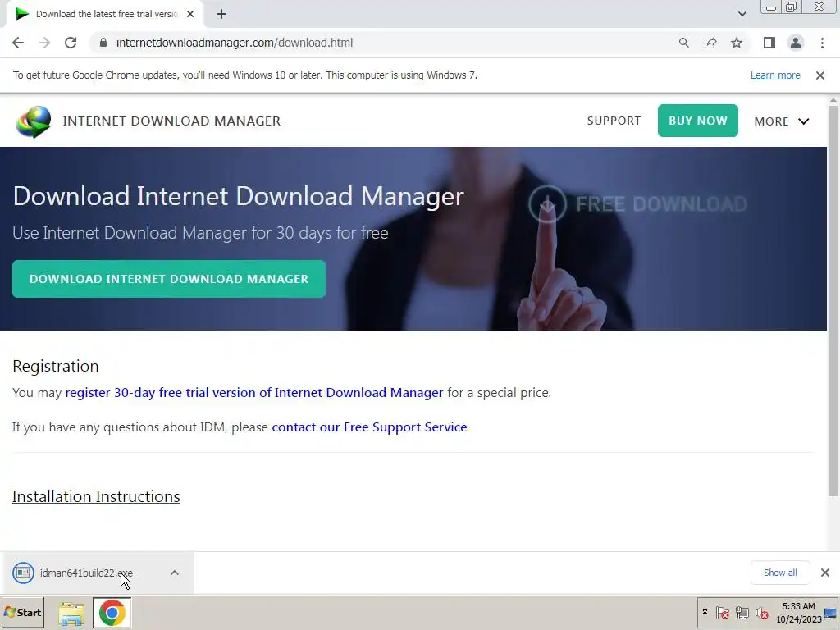
Task: Show hidden system tray icons
Action: click(705, 612)
